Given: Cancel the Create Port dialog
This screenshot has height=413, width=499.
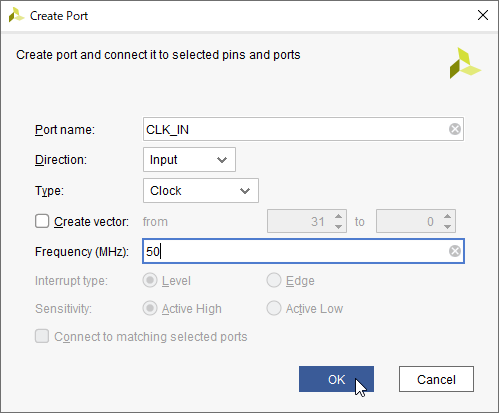Looking at the screenshot, I should point(436,379).
